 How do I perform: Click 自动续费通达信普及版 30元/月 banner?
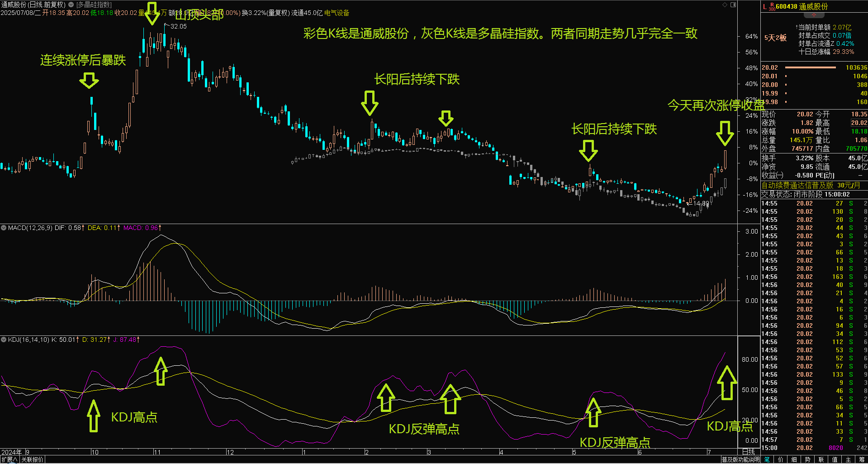point(811,185)
